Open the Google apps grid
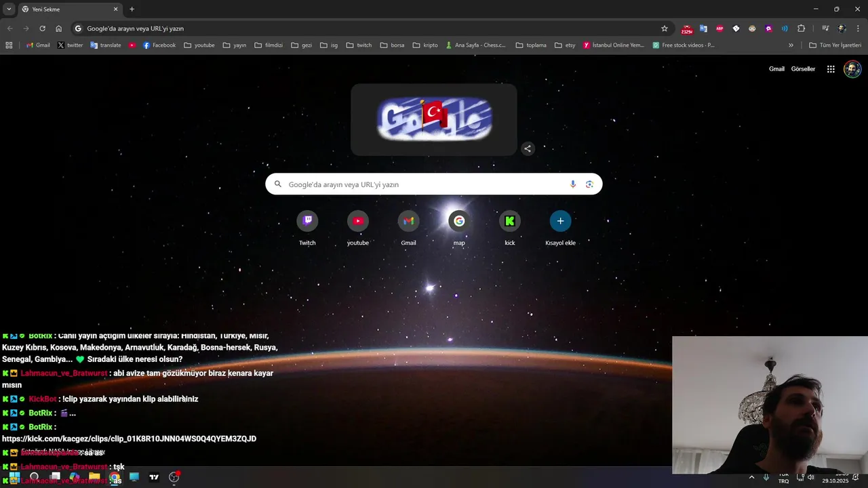868x488 pixels. click(x=831, y=69)
